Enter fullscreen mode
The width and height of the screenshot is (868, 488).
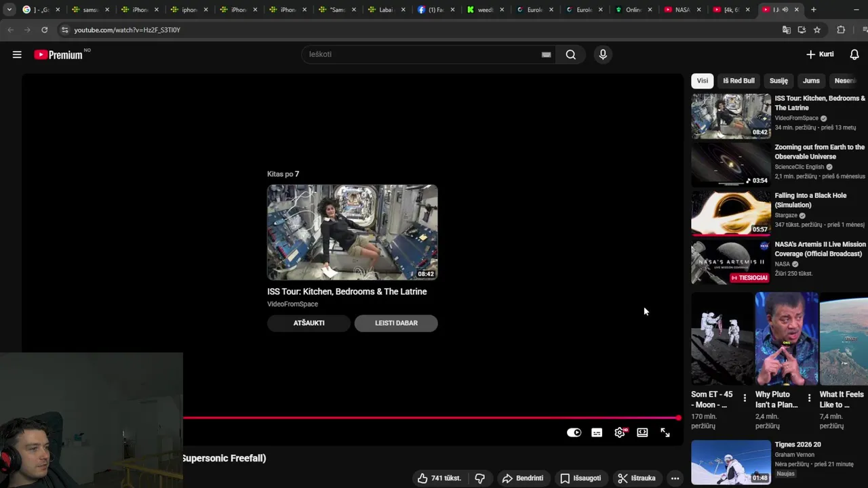[665, 432]
